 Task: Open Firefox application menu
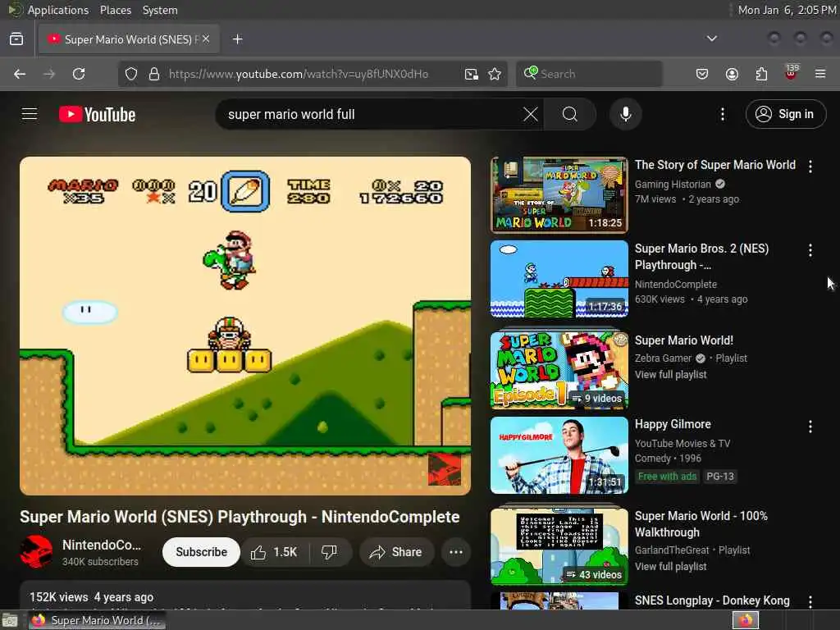coord(820,74)
